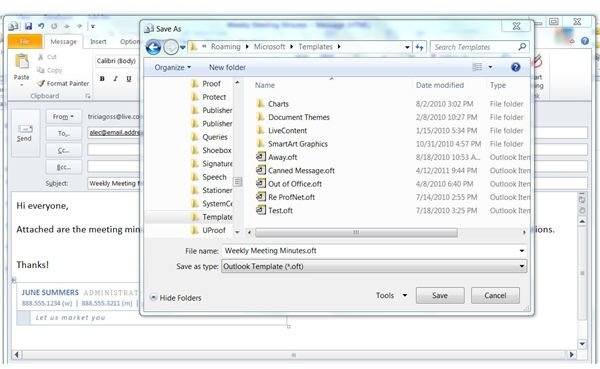Screen dimensions: 600x369
Task: Open the From dropdown button
Action: pyautogui.click(x=64, y=116)
